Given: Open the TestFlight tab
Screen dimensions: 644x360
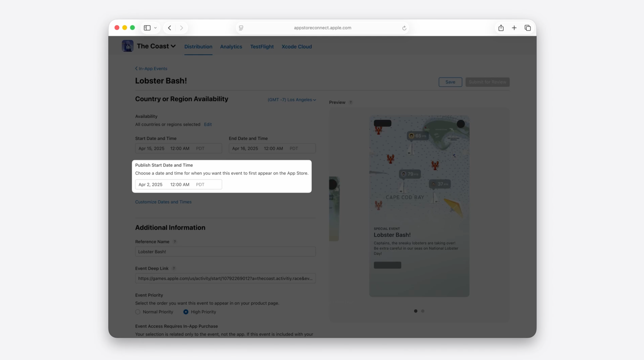Looking at the screenshot, I should [x=262, y=47].
